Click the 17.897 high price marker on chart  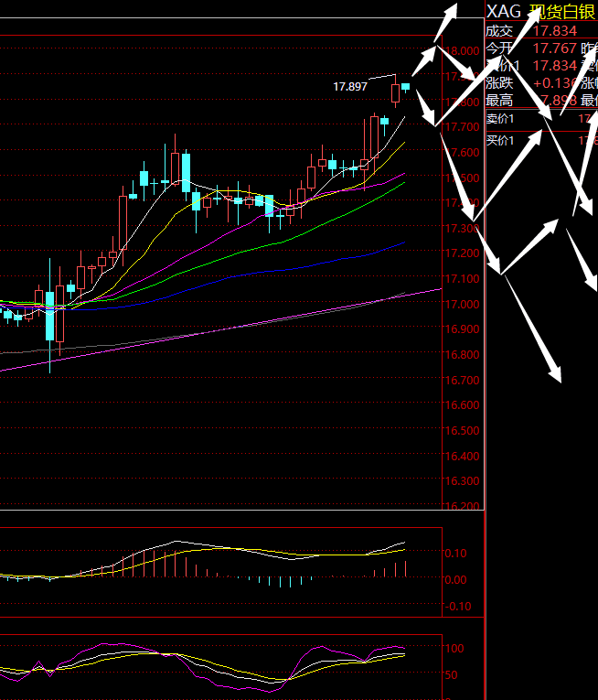(350, 86)
